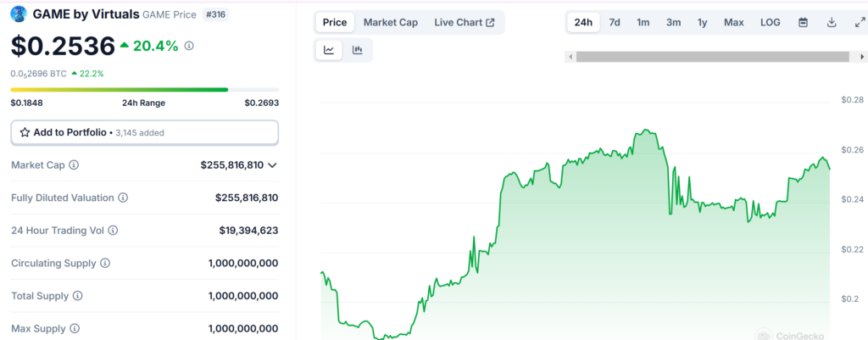
Task: Download the chart data
Action: [x=832, y=22]
